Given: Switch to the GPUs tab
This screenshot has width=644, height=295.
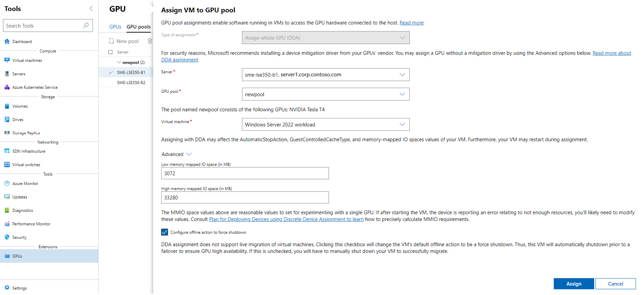Looking at the screenshot, I should (115, 27).
